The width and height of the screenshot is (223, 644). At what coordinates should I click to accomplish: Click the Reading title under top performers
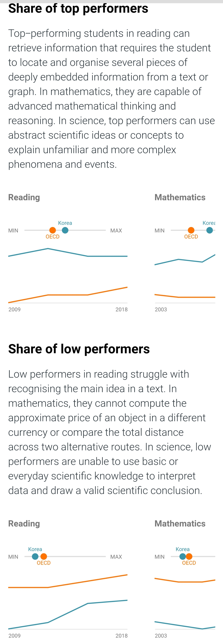tap(24, 197)
